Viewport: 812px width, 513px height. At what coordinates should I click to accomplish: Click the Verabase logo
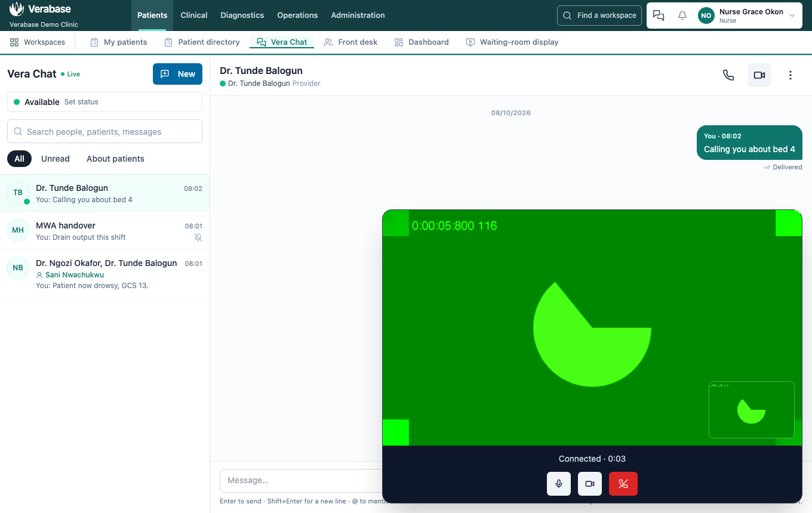(x=41, y=10)
